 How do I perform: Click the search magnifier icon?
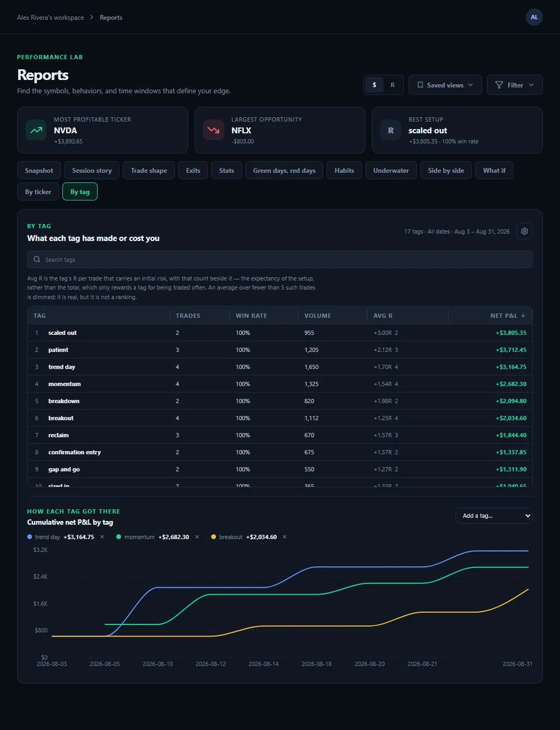point(37,260)
